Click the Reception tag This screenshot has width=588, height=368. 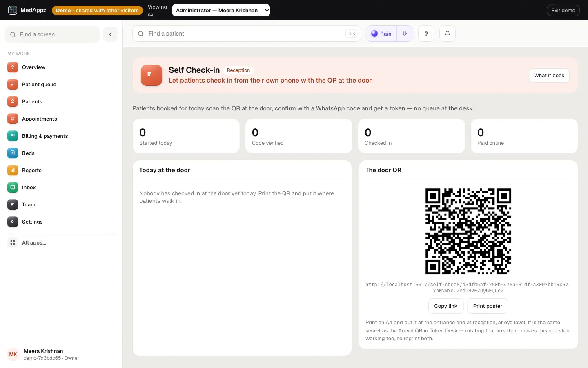click(x=238, y=70)
